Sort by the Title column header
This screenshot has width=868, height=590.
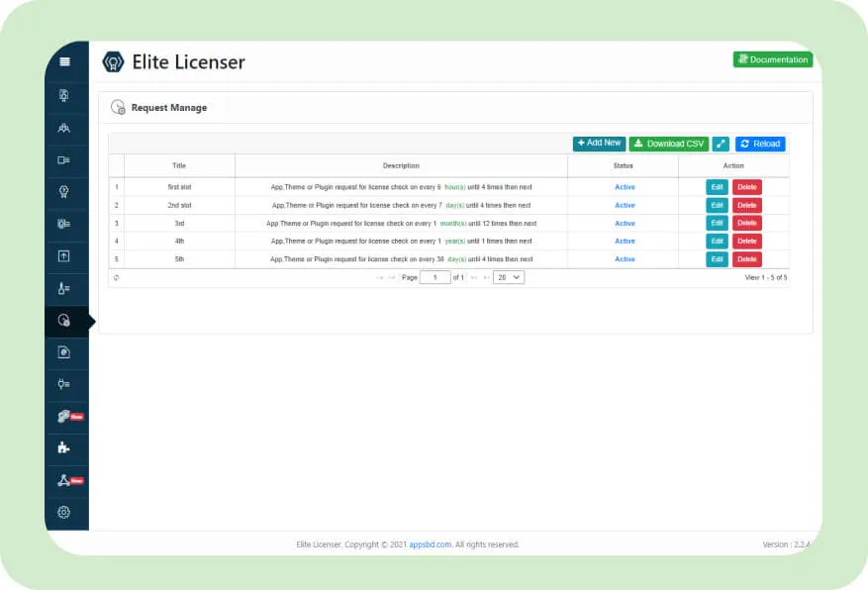pos(179,165)
